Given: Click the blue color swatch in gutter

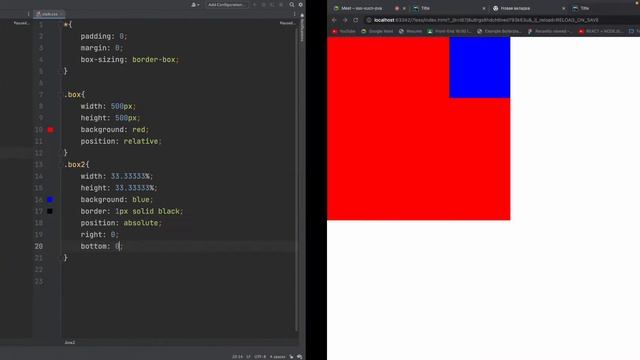Looking at the screenshot, I should [50, 200].
